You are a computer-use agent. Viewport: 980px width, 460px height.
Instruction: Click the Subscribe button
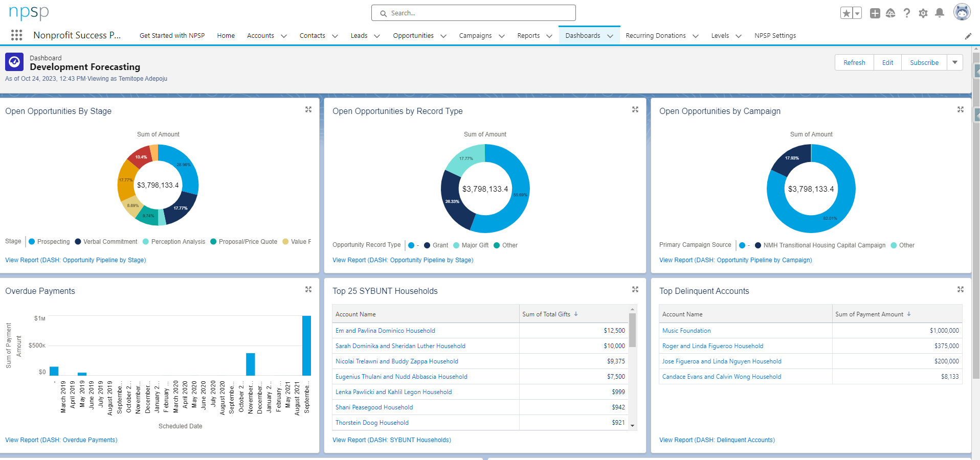pos(924,62)
